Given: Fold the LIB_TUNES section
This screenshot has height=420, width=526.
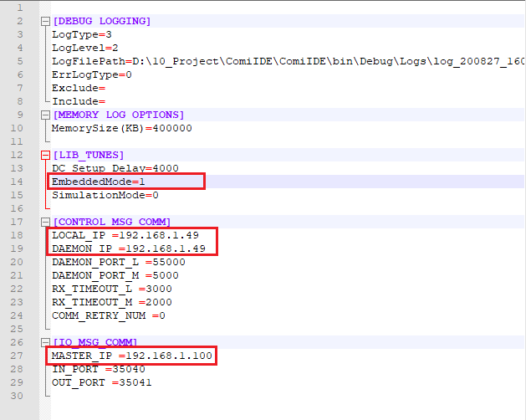Looking at the screenshot, I should point(43,155).
